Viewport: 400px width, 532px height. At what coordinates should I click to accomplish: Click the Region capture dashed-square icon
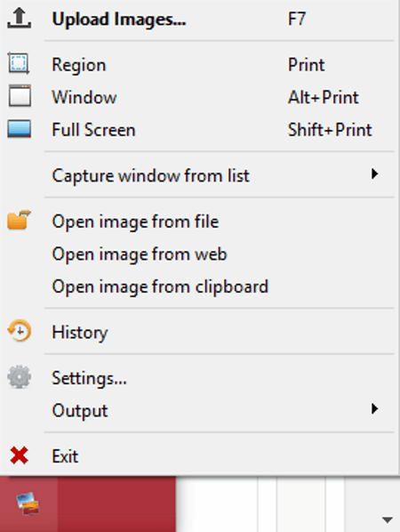pyautogui.click(x=19, y=63)
